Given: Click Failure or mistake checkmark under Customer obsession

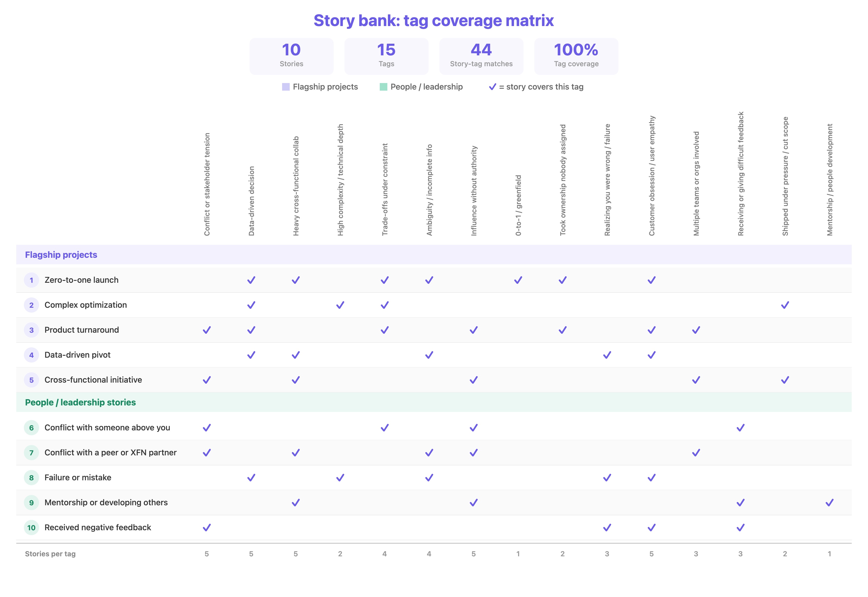Looking at the screenshot, I should [652, 478].
